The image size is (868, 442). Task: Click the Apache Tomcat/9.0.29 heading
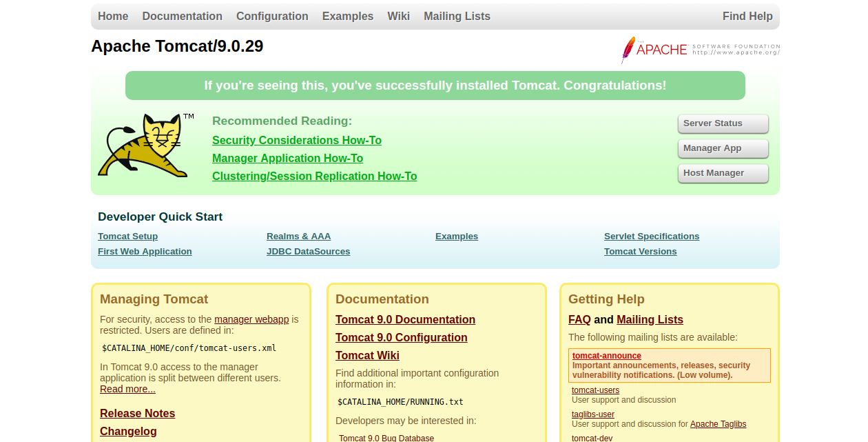coord(177,46)
